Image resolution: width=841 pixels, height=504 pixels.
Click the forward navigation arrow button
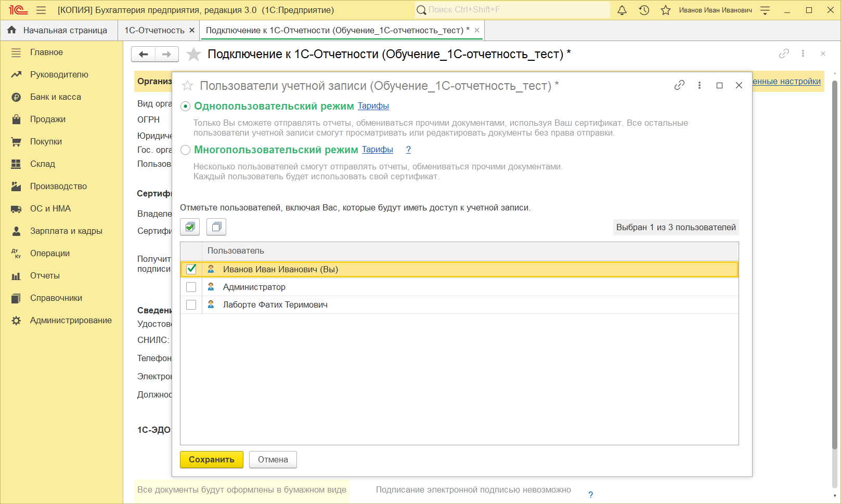[x=167, y=54]
